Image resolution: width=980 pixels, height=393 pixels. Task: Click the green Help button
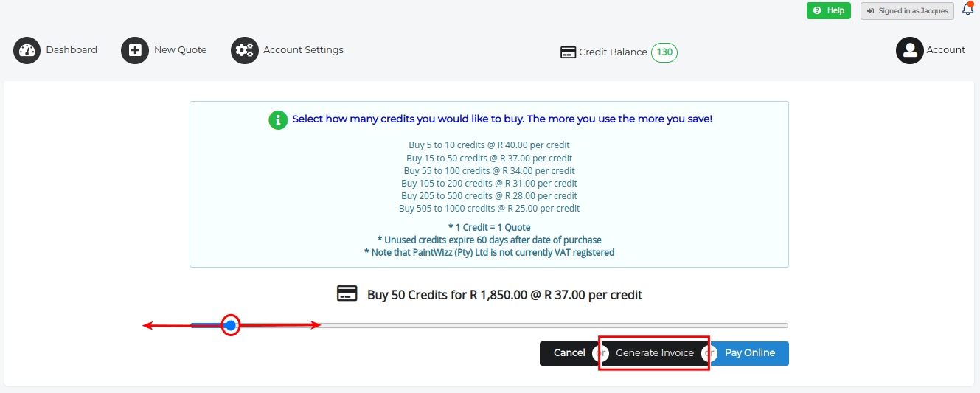coord(828,10)
